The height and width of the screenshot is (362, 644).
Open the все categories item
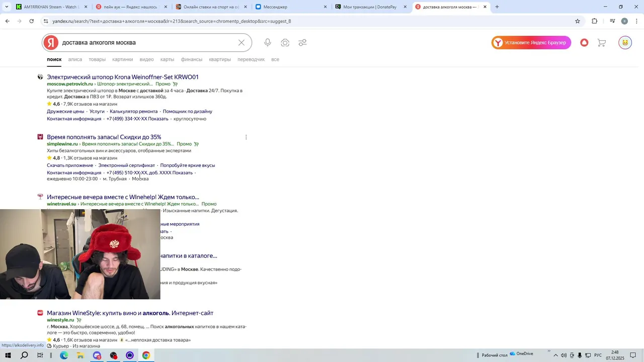(275, 59)
